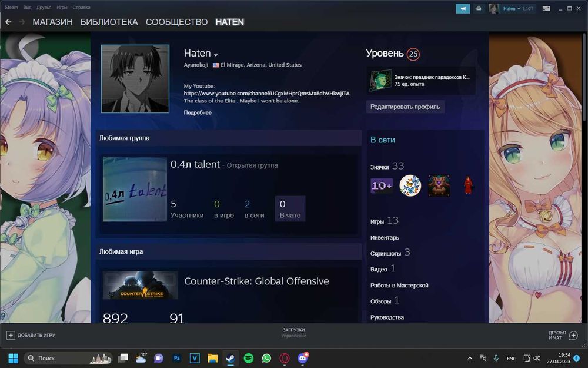Go to the СООБЩЕСТВО tab
The width and height of the screenshot is (588, 368).
click(176, 22)
